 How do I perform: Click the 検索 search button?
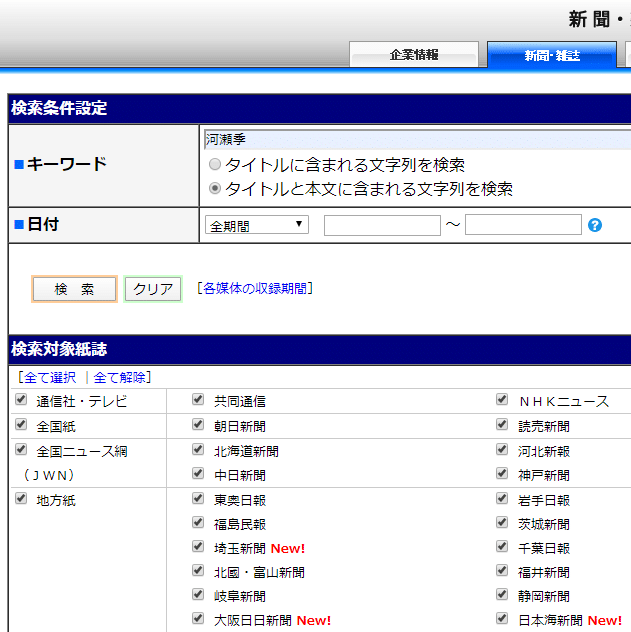pyautogui.click(x=74, y=289)
